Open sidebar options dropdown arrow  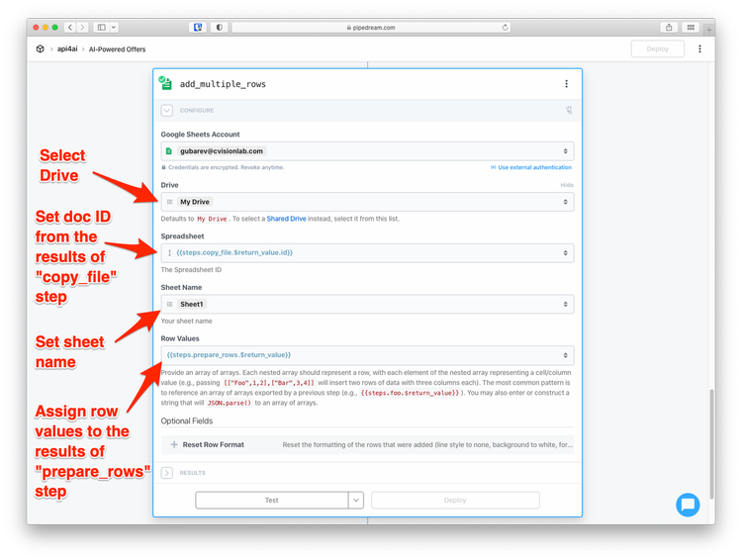pos(114,28)
